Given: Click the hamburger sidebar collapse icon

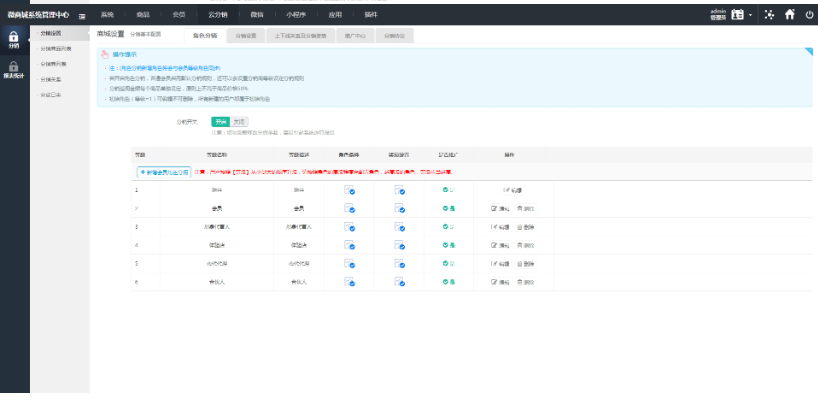Looking at the screenshot, I should coord(81,16).
